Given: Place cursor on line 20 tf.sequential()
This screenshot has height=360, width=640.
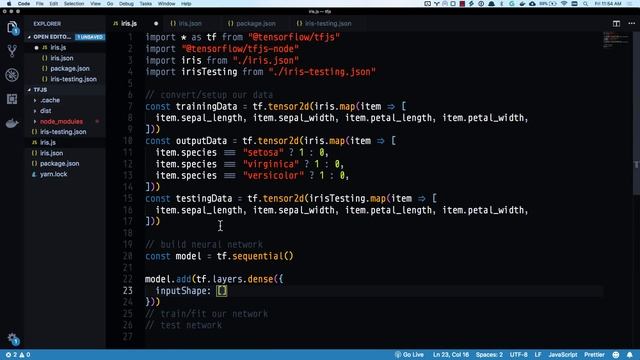Looking at the screenshot, I should pos(255,256).
